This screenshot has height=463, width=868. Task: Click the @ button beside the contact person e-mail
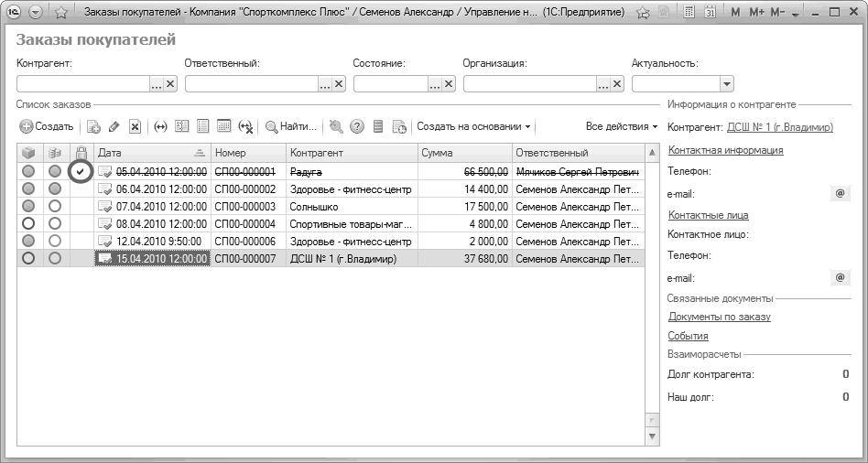coord(840,277)
